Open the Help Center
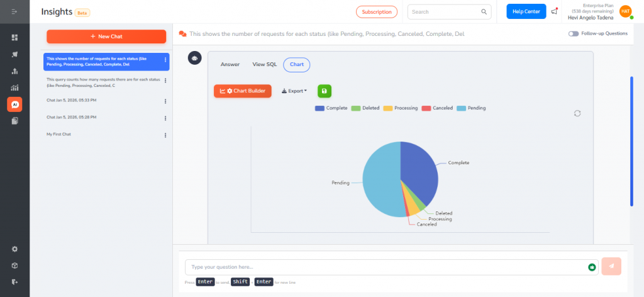The image size is (644, 297). [526, 11]
